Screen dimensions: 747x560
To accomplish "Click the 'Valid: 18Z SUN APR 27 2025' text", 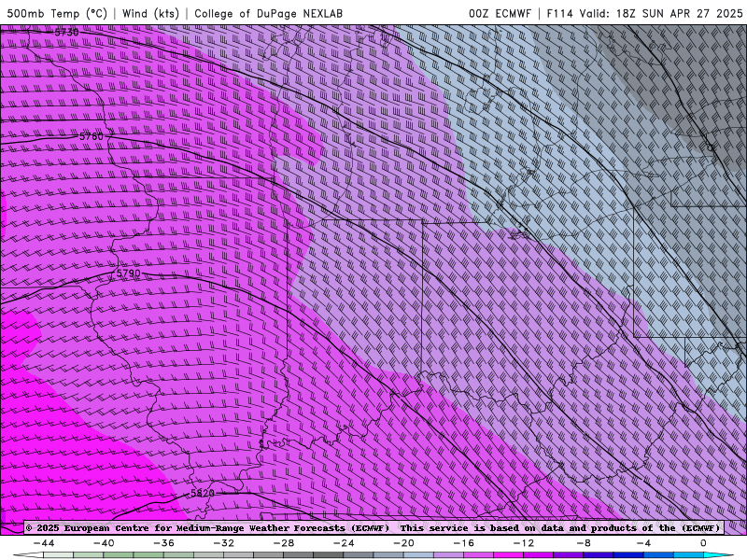I will 661,13.
